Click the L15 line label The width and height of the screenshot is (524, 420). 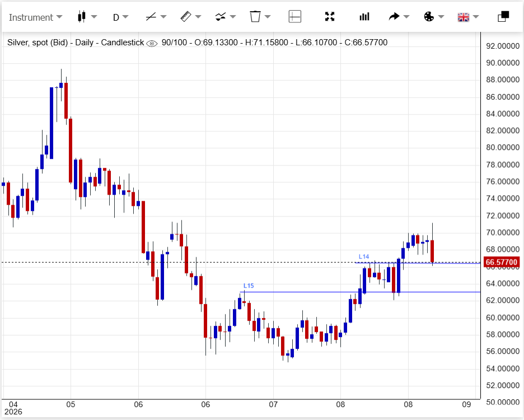click(x=249, y=286)
